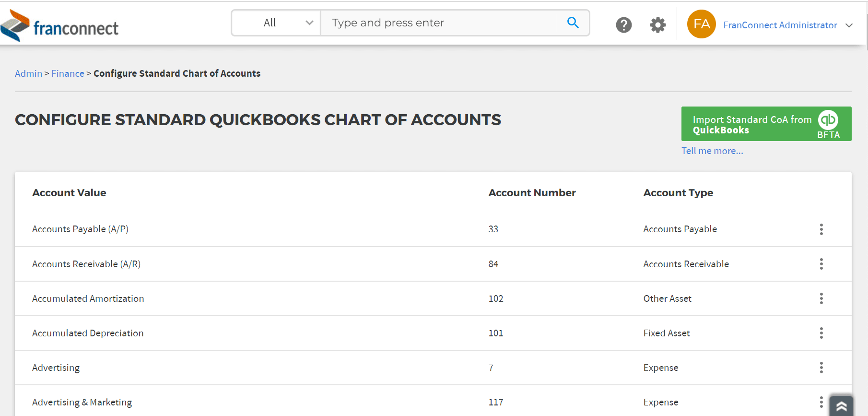The width and height of the screenshot is (868, 416).
Task: Open actions menu for Accounts Receivable (A/R)
Action: pos(821,264)
